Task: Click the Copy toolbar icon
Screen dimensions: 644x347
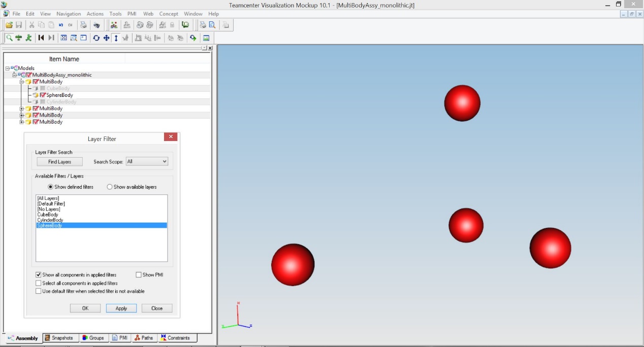Action: click(41, 25)
